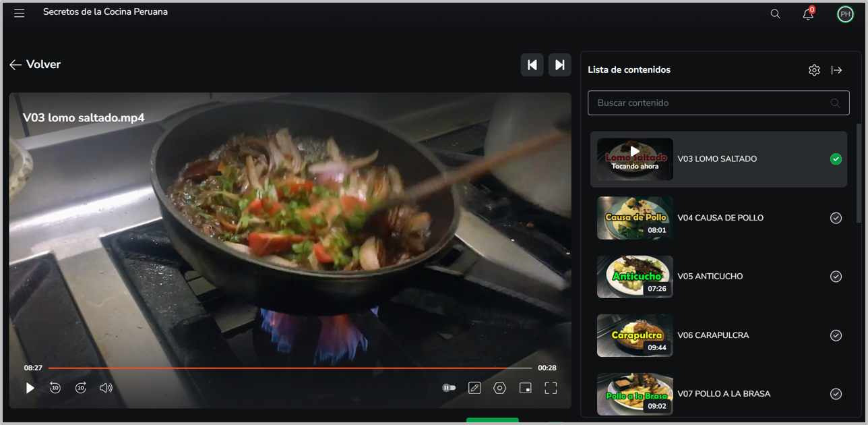This screenshot has height=425, width=868.
Task: Open the notes pencil icon
Action: tap(474, 388)
